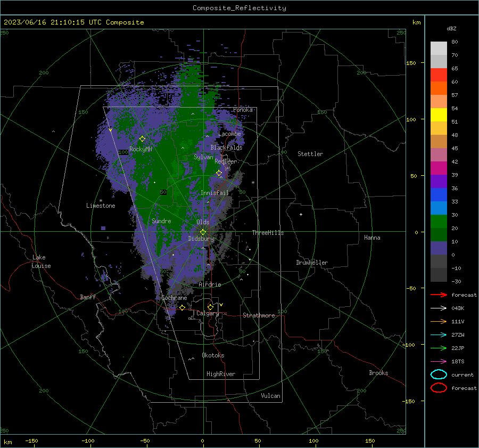The image size is (479, 448).
Task: Click the cyan current ellipse icon
Action: coord(439,374)
